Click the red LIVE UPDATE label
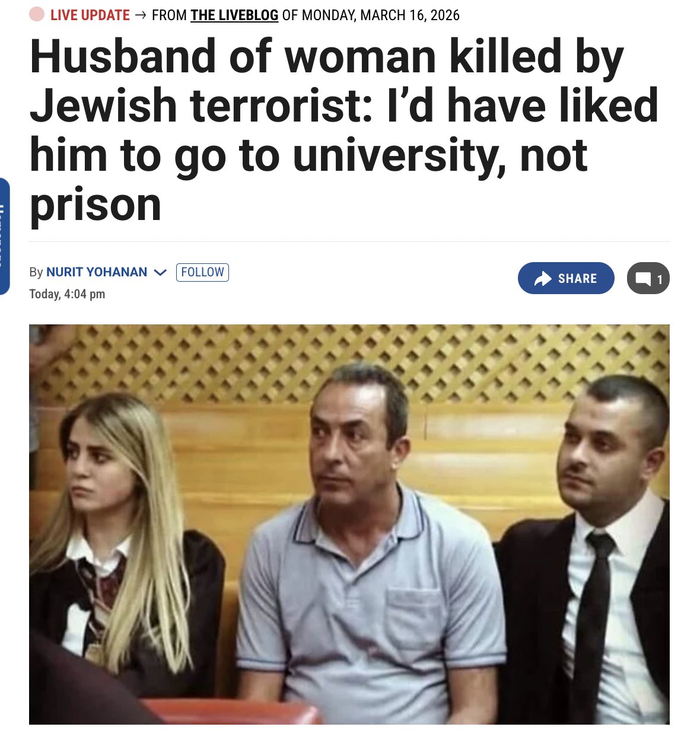Image resolution: width=700 pixels, height=730 pixels. pyautogui.click(x=90, y=15)
